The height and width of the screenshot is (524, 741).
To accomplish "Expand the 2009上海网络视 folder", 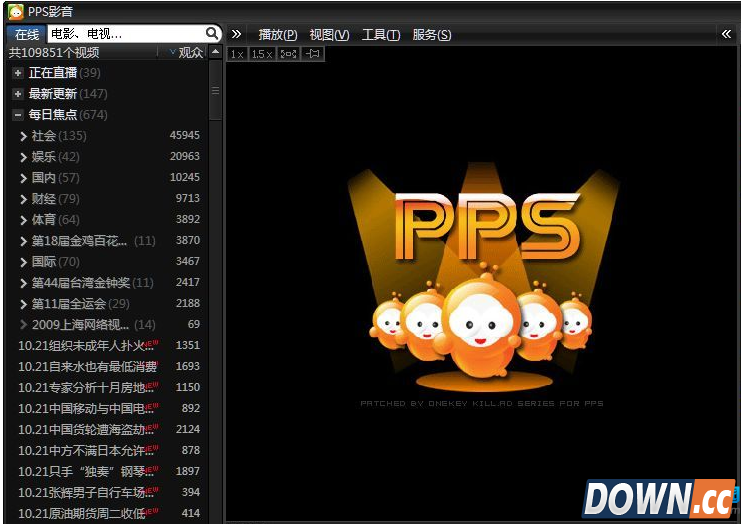I will coord(24,325).
